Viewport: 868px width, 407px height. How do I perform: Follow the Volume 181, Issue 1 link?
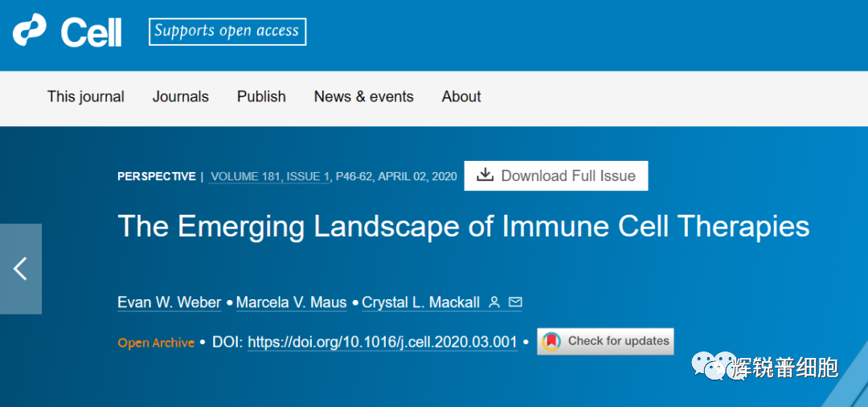pos(269,177)
